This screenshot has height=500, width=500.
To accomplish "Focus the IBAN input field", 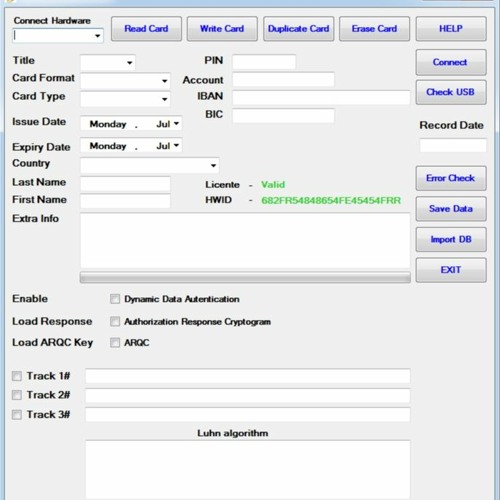I will tap(321, 98).
